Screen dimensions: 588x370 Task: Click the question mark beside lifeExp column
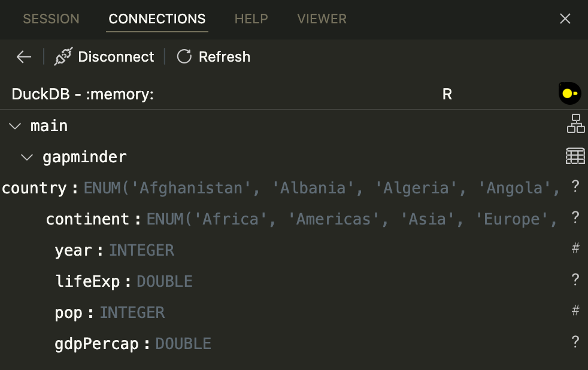[575, 279]
